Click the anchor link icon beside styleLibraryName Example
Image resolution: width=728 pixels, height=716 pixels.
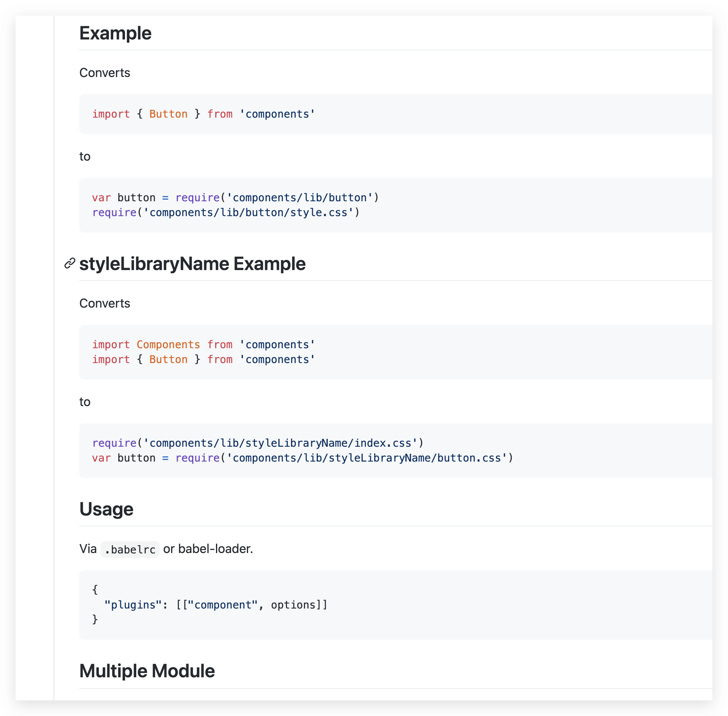pyautogui.click(x=69, y=263)
